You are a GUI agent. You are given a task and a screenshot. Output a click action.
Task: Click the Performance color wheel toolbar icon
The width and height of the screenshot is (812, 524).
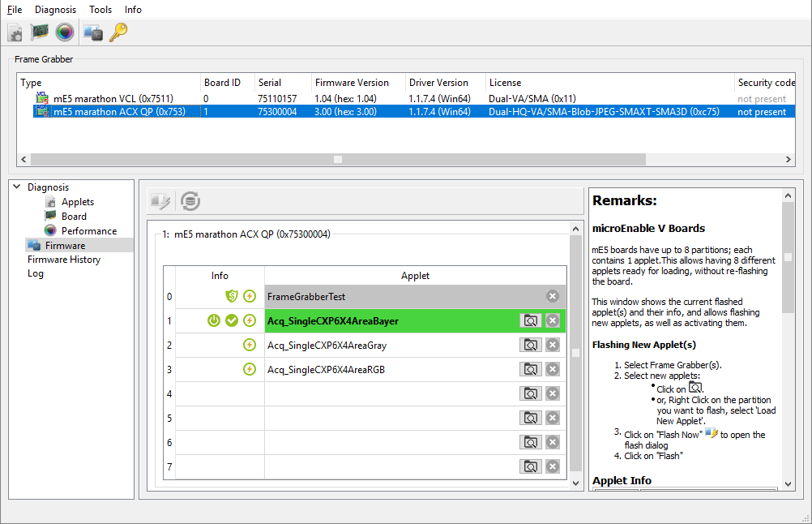[65, 32]
